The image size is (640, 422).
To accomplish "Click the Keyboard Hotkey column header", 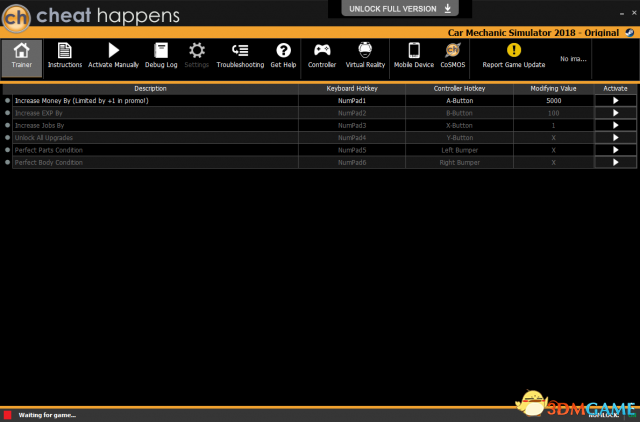I will 352,89.
